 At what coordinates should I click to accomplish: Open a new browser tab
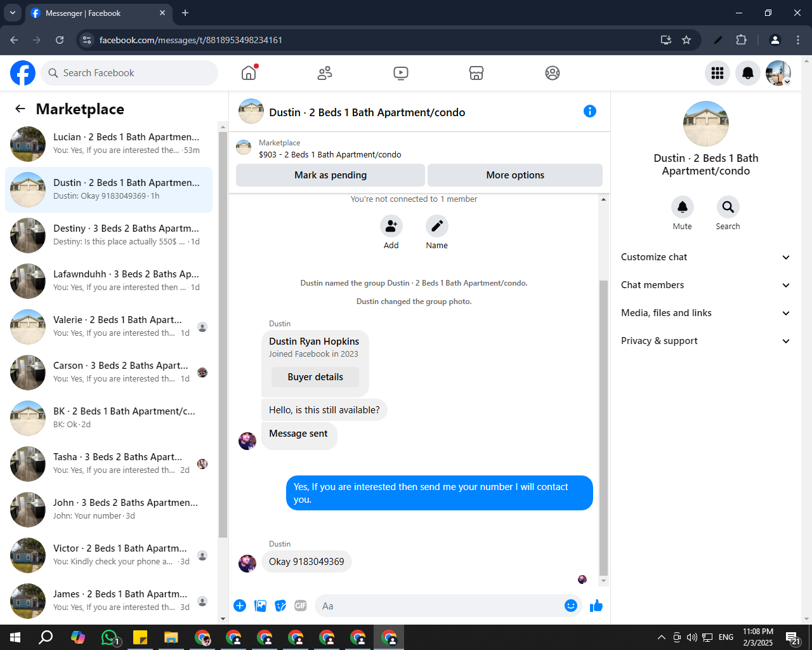point(185,13)
